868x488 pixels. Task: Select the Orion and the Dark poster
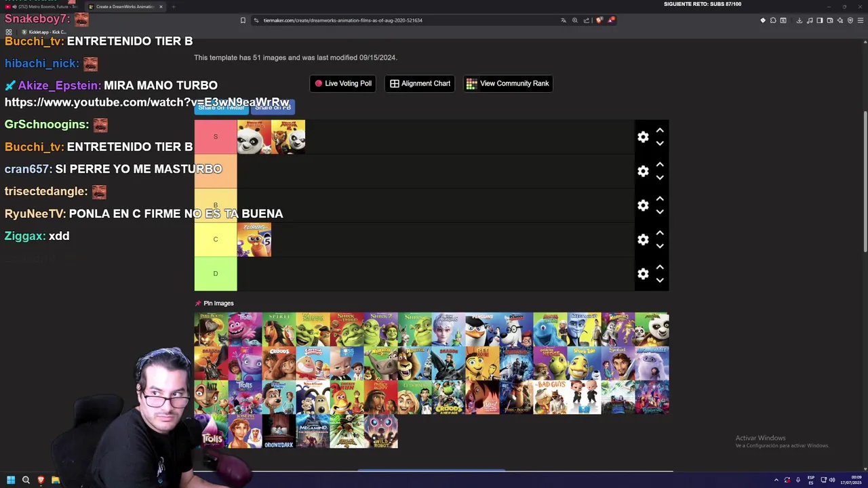click(x=279, y=431)
